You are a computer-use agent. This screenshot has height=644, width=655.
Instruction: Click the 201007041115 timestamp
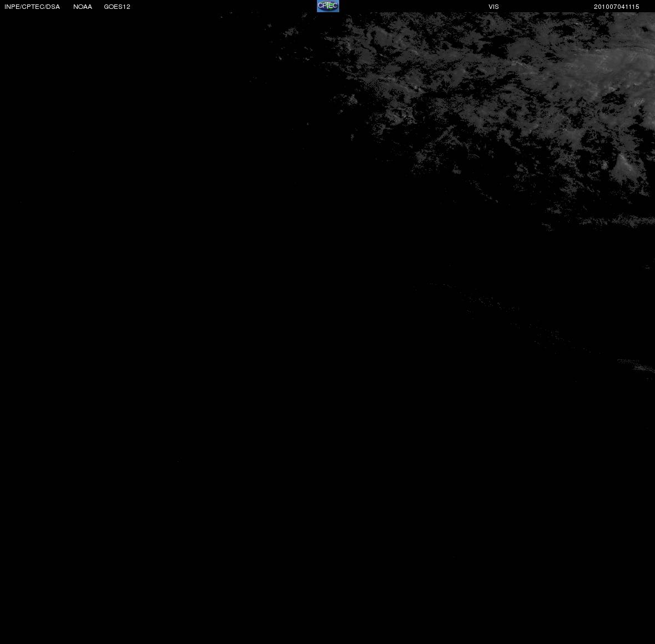point(617,7)
